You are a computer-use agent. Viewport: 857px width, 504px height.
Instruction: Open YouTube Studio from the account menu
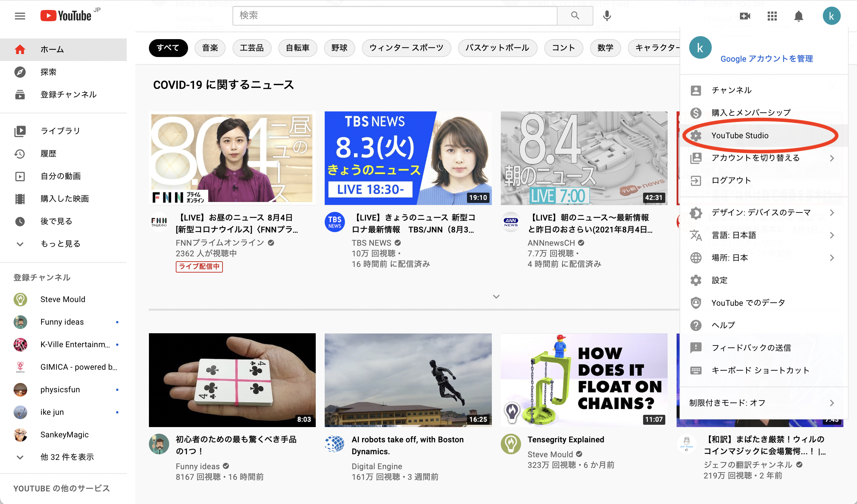click(740, 135)
